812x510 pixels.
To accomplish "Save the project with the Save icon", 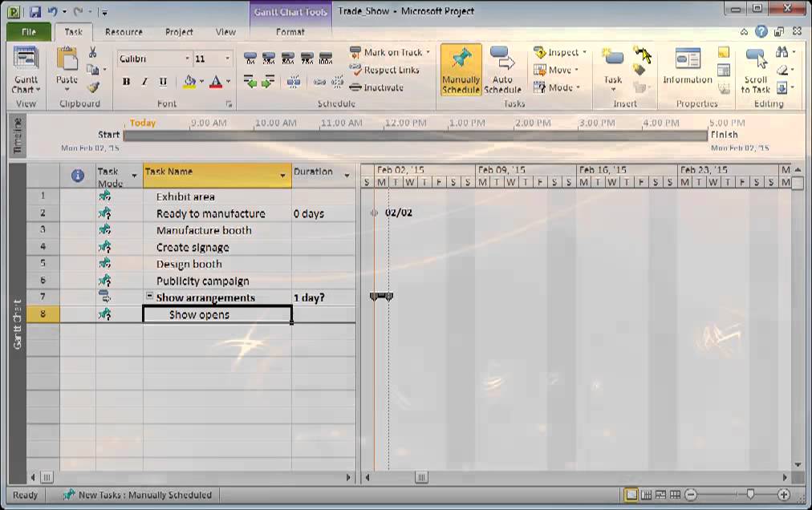I will 35,11.
